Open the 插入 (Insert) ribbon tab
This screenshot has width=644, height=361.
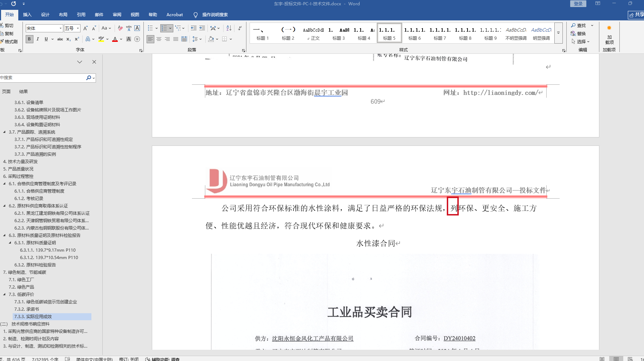[x=27, y=14]
